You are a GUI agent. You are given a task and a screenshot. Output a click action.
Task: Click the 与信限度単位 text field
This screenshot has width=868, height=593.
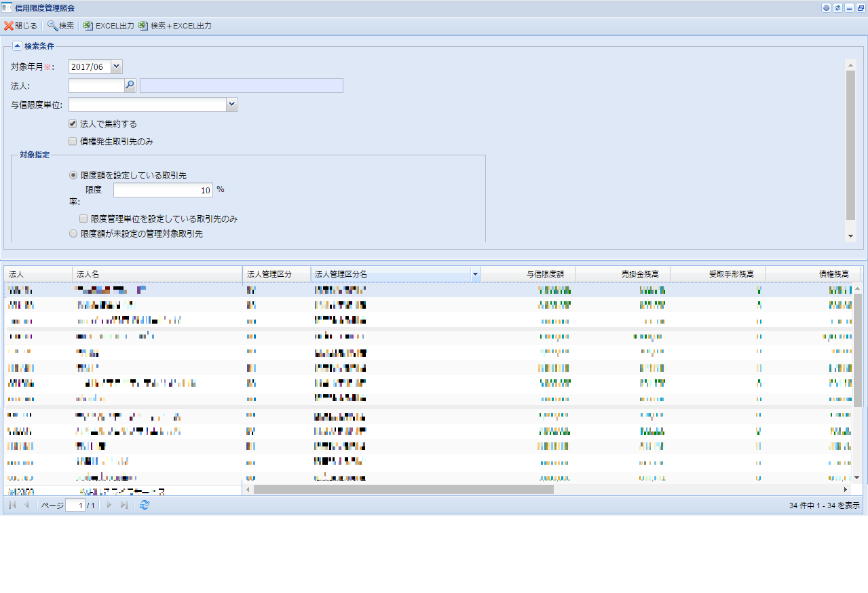[x=147, y=104]
